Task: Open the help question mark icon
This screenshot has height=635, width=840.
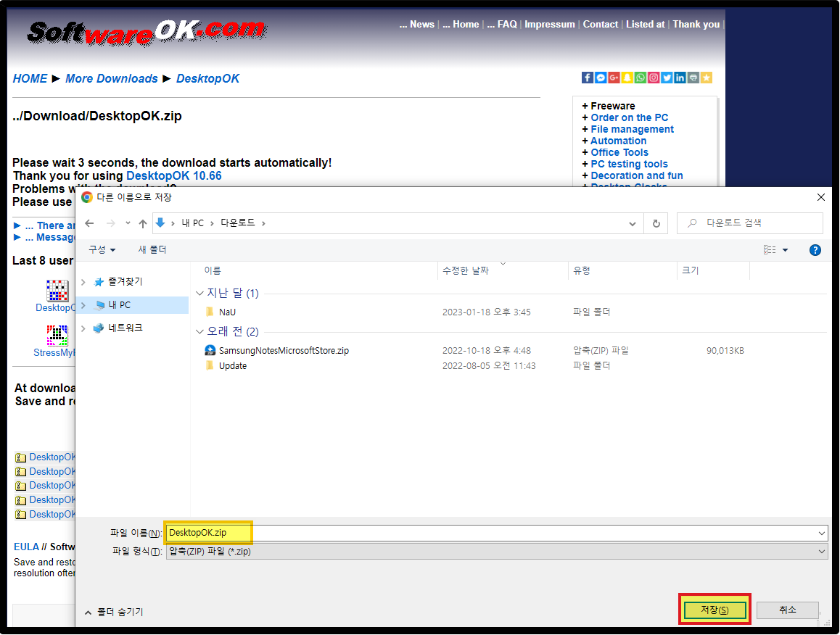Action: [x=815, y=250]
